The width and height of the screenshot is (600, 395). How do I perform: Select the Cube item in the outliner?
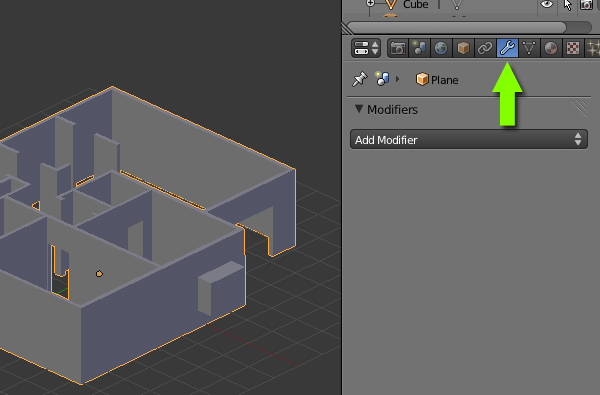click(x=416, y=5)
